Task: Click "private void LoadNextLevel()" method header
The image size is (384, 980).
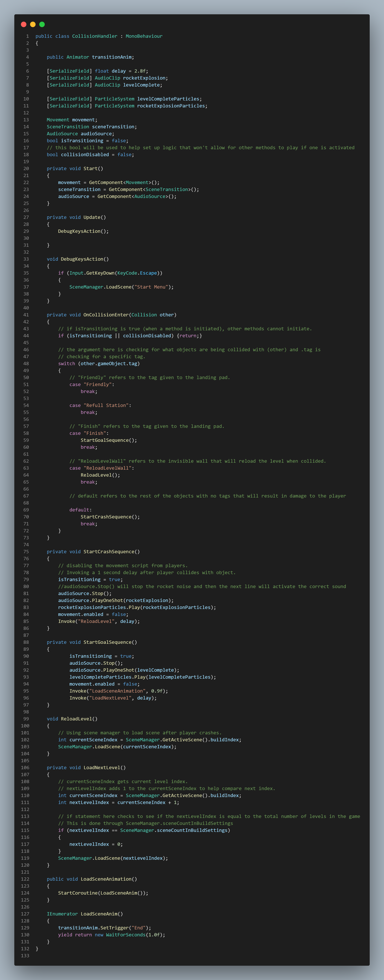Action: point(86,768)
